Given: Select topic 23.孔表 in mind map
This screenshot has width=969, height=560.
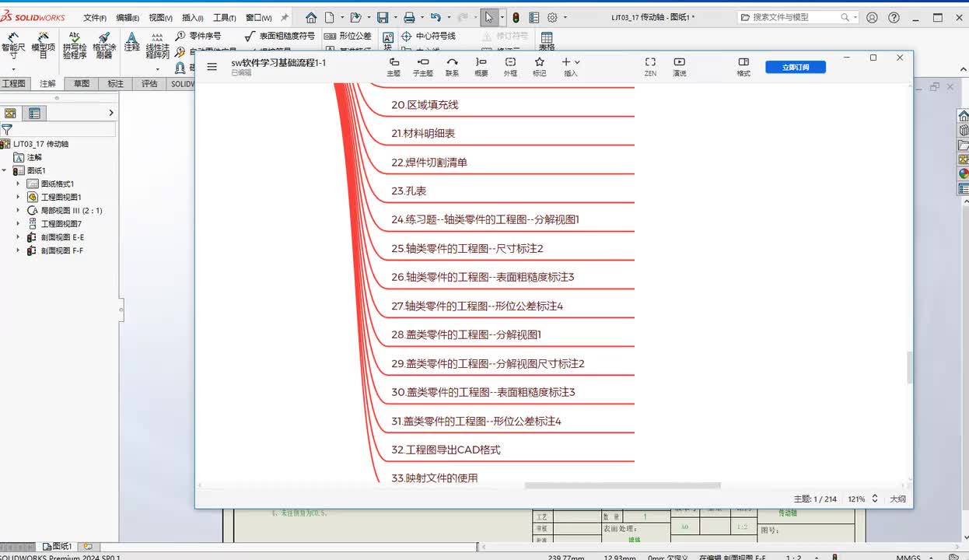Looking at the screenshot, I should 409,191.
